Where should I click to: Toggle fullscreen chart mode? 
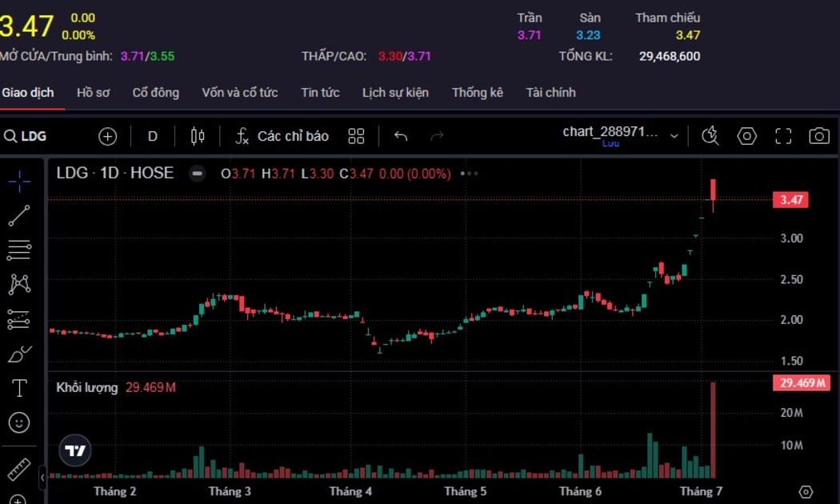click(783, 136)
